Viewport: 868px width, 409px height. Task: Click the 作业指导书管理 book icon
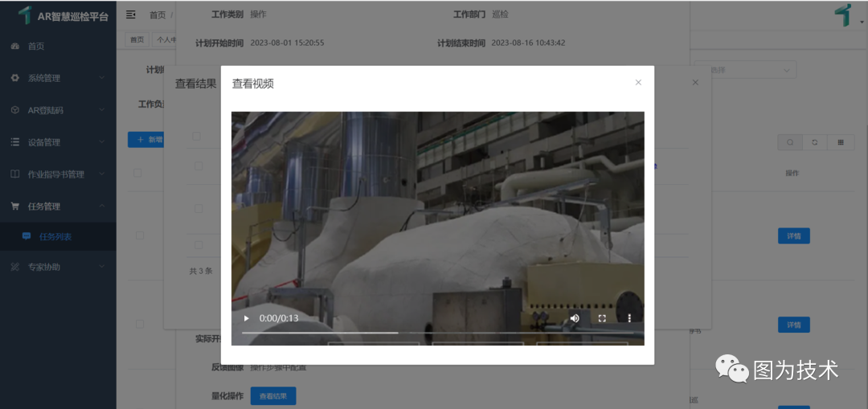[x=15, y=174]
